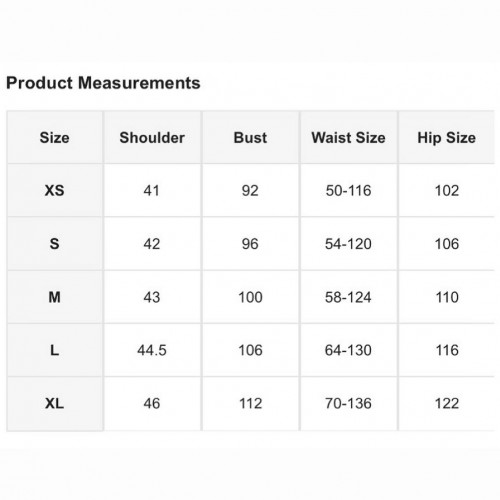500x500 pixels.
Task: Click the Waist Size column header
Action: [x=348, y=138]
